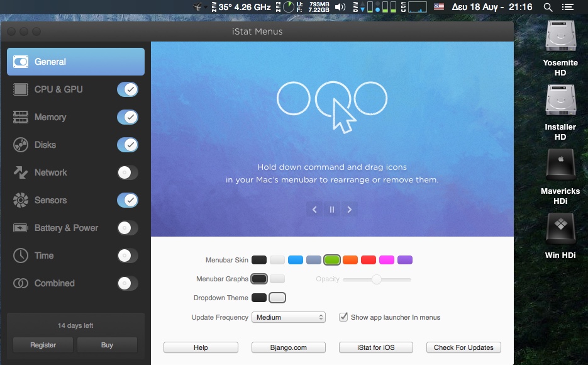This screenshot has width=588, height=365.
Task: Turn on the Time toggle
Action: coord(128,255)
